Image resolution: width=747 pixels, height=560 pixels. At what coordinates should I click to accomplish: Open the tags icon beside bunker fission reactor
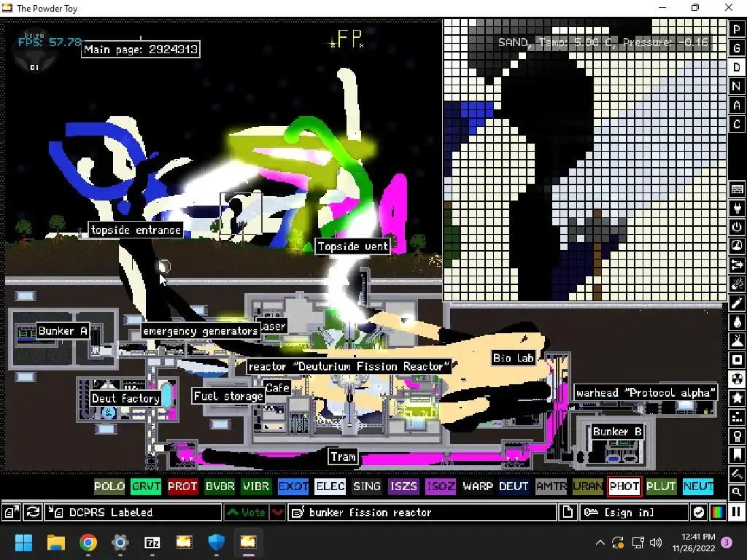click(x=298, y=513)
